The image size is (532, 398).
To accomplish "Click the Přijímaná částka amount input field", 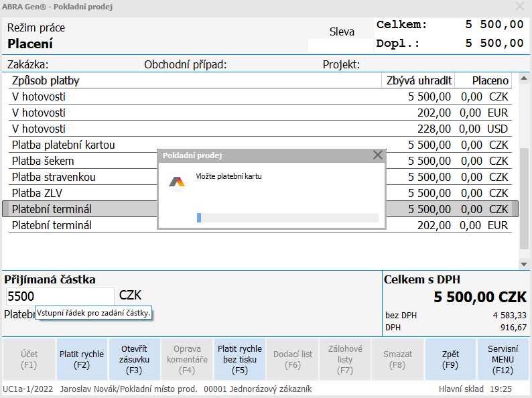I will (x=60, y=296).
